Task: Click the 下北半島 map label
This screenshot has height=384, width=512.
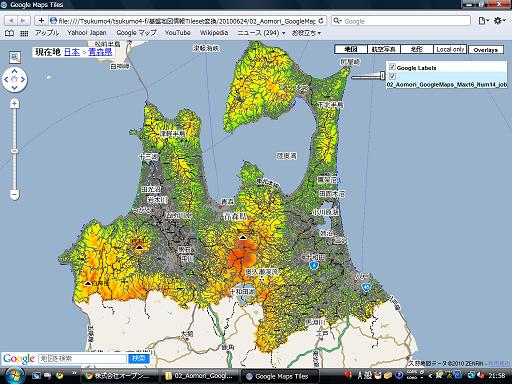Action: click(330, 105)
